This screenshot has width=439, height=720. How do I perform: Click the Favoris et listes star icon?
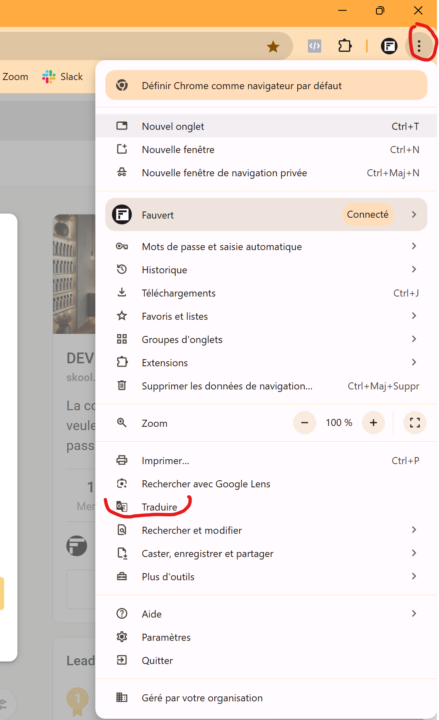click(122, 316)
